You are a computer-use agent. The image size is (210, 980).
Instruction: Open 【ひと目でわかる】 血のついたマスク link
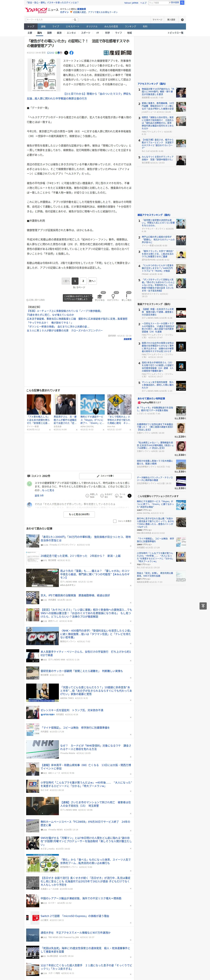click(x=79, y=96)
